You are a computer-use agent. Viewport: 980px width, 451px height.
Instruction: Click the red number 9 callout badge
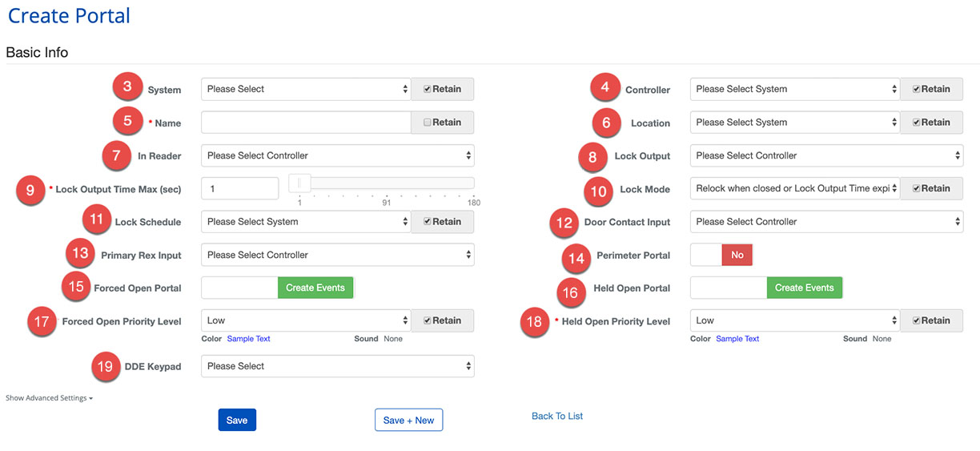[x=30, y=190]
